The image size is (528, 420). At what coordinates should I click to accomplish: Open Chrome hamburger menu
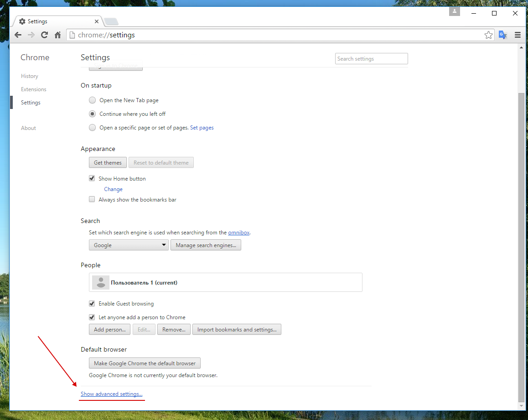tap(518, 35)
